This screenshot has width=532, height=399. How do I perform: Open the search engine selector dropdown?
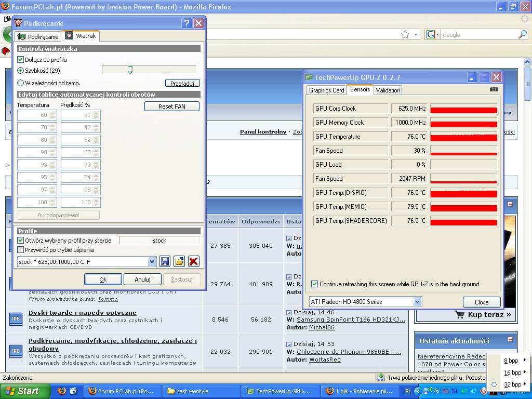tap(432, 35)
